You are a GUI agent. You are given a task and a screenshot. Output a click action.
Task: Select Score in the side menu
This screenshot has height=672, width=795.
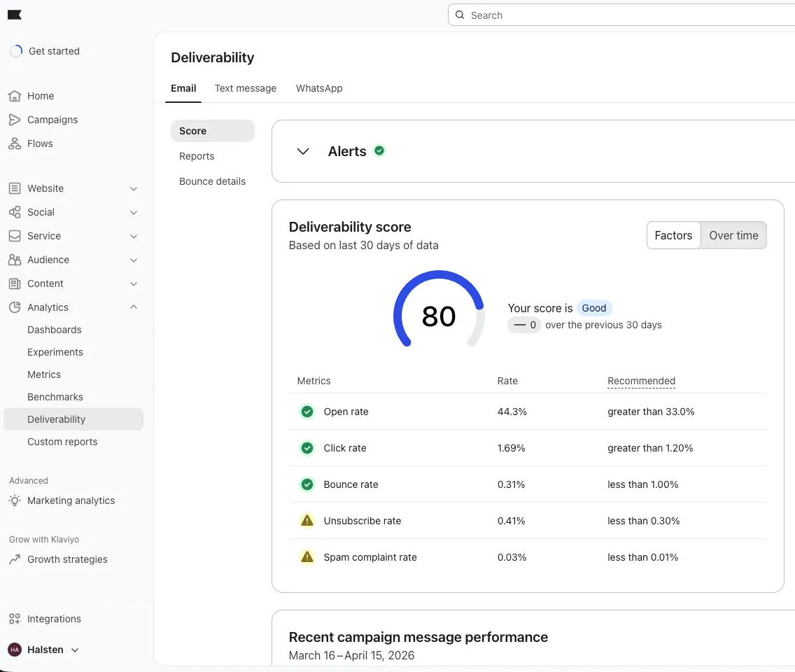point(213,131)
